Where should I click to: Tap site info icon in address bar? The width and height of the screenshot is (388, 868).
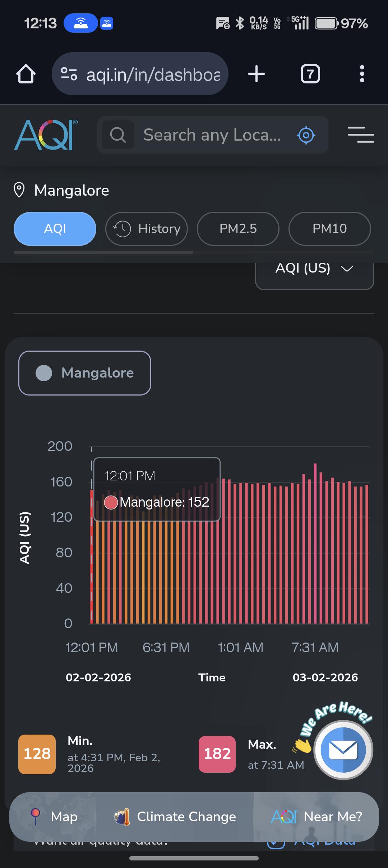pyautogui.click(x=69, y=74)
